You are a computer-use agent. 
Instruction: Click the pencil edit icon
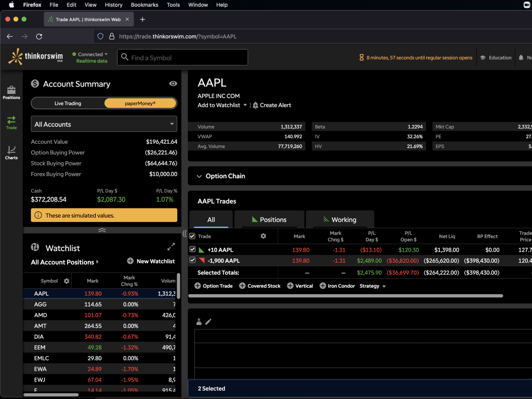click(x=209, y=322)
